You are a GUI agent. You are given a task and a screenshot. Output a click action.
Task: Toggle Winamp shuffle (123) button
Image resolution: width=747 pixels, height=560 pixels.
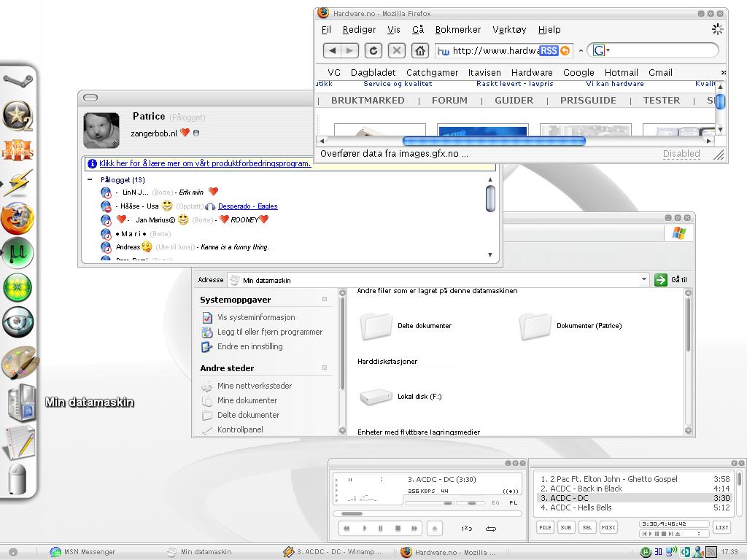[466, 529]
